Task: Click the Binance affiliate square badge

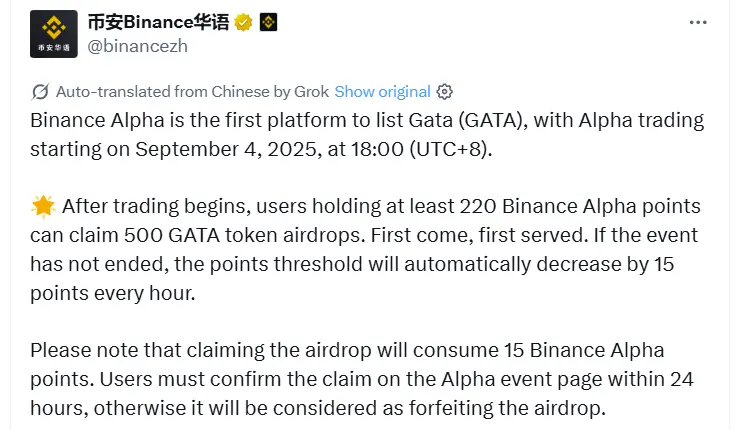Action: coord(268,22)
